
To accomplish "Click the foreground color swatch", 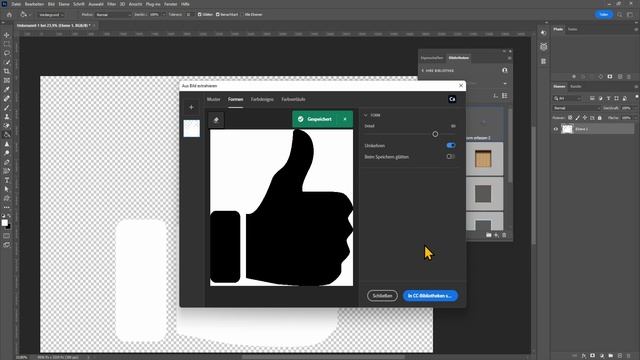I will (4, 222).
